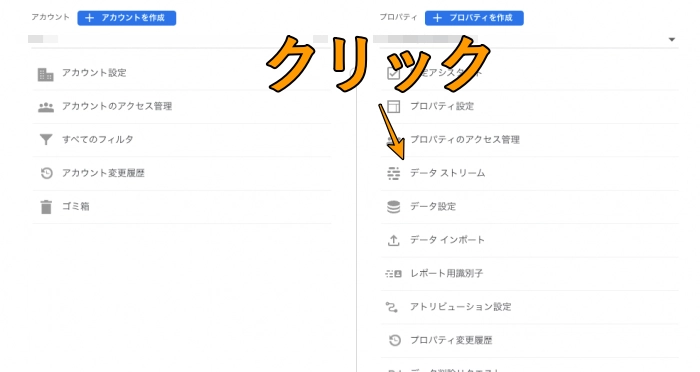Click the plus icon in アカウントを作成
The height and width of the screenshot is (372, 700).
coord(90,18)
